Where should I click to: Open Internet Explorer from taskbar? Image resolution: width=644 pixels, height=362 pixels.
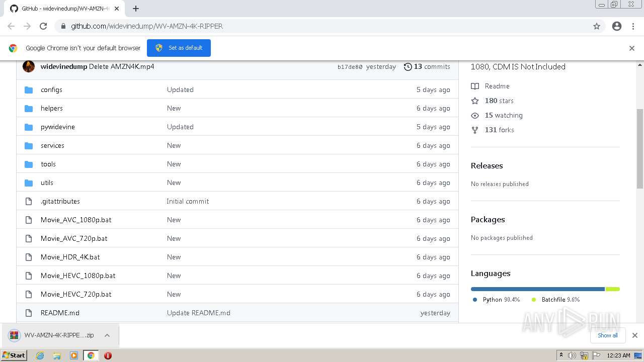click(40, 355)
